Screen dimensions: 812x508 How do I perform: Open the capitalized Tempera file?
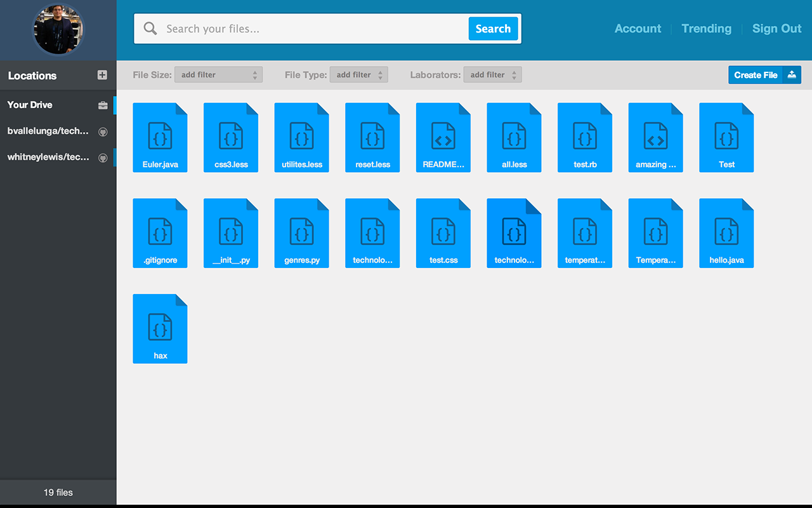pos(656,233)
